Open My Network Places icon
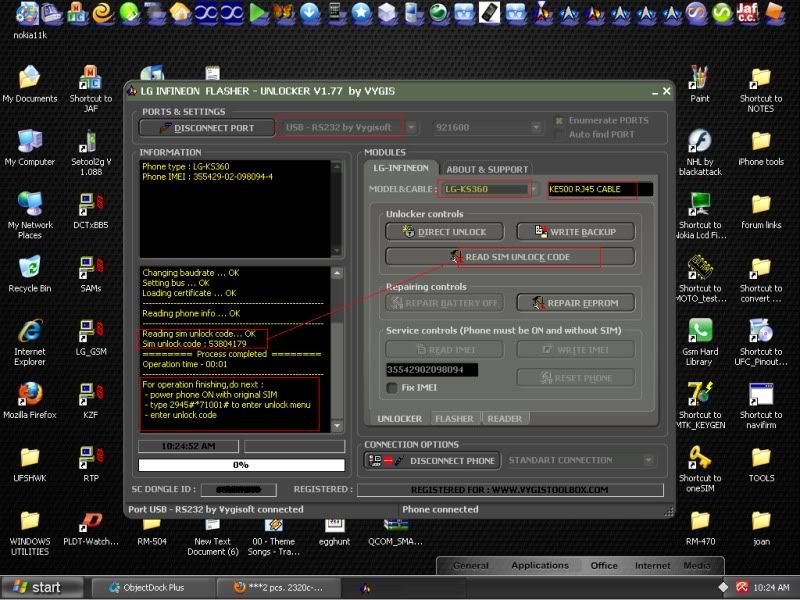The width and height of the screenshot is (800, 600). tap(30, 215)
